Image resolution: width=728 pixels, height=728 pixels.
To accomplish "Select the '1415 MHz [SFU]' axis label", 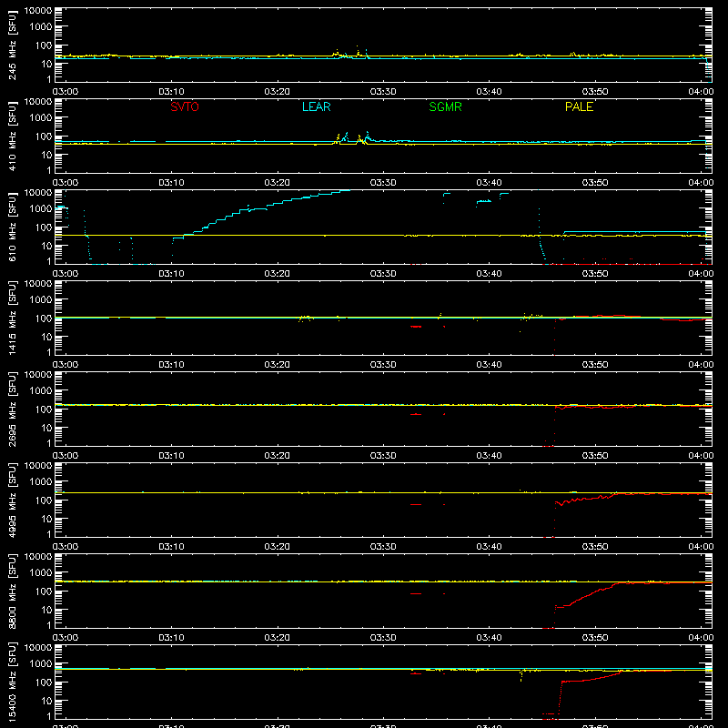I will click(13, 318).
